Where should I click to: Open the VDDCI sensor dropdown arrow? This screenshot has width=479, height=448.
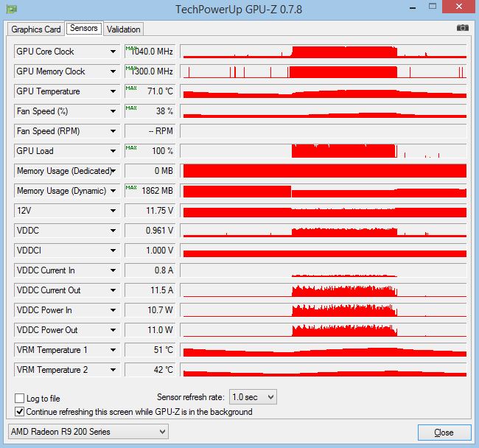113,251
